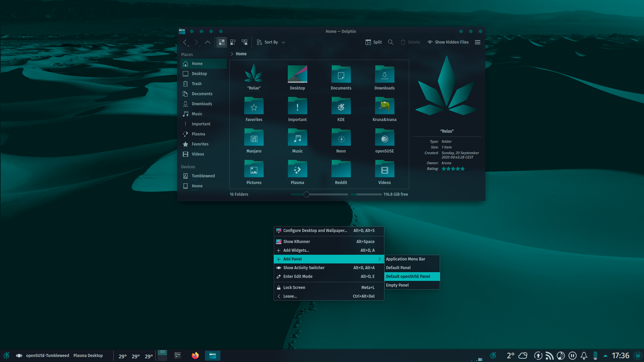Viewport: 644px width, 362px height.
Task: Click the Home breadcrumb label
Action: tap(241, 54)
